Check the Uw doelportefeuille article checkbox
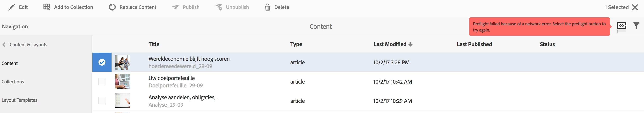644x113 pixels. click(102, 81)
